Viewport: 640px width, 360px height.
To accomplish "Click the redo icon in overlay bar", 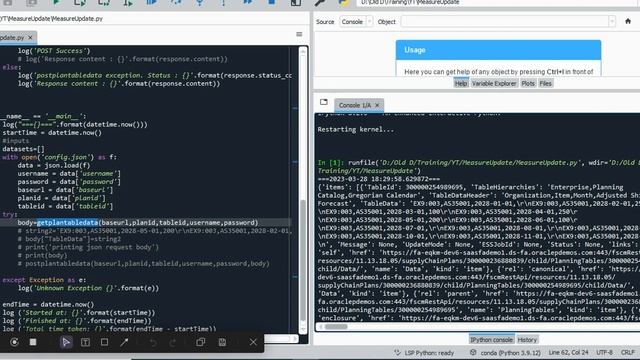I will (172, 342).
